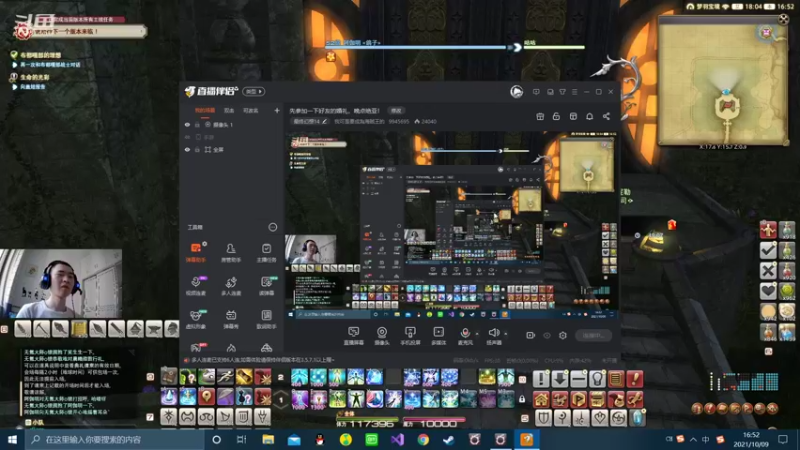The height and width of the screenshot is (450, 800).
Task: Expand the microphone options arrow
Action: [477, 334]
